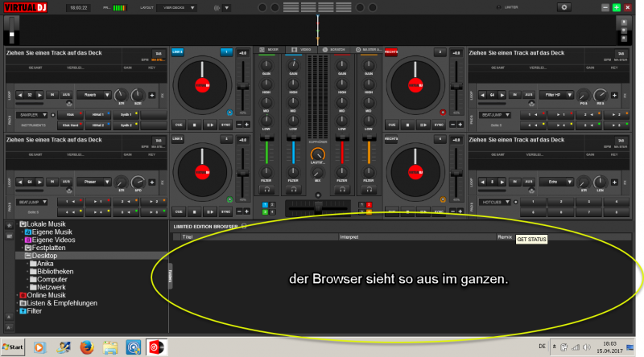Click deck 1 TAP button

click(x=159, y=53)
